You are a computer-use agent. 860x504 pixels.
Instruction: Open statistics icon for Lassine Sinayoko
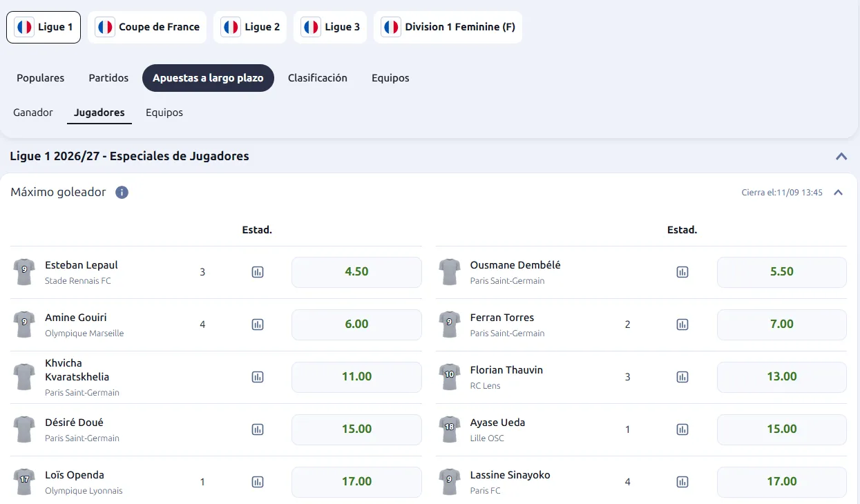(682, 482)
